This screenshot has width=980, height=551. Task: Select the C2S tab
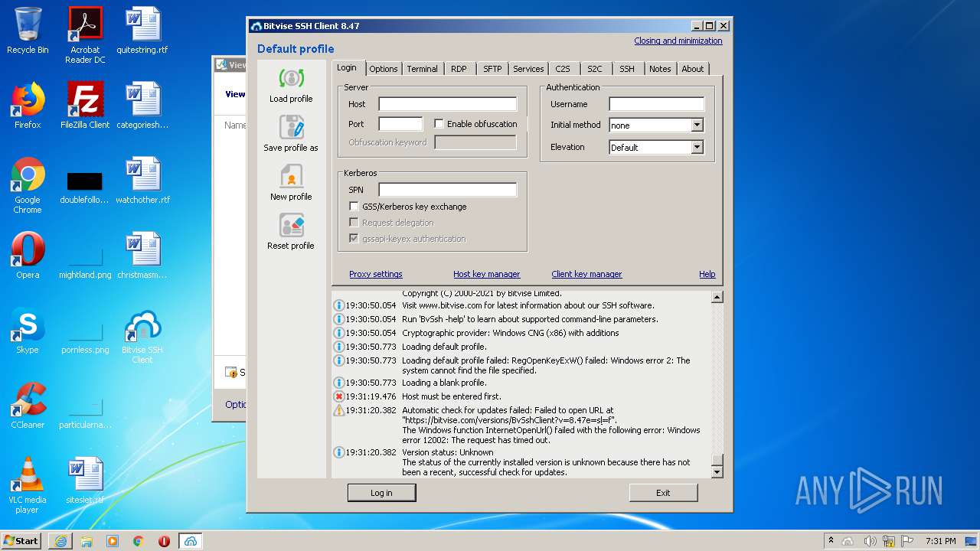coord(563,69)
